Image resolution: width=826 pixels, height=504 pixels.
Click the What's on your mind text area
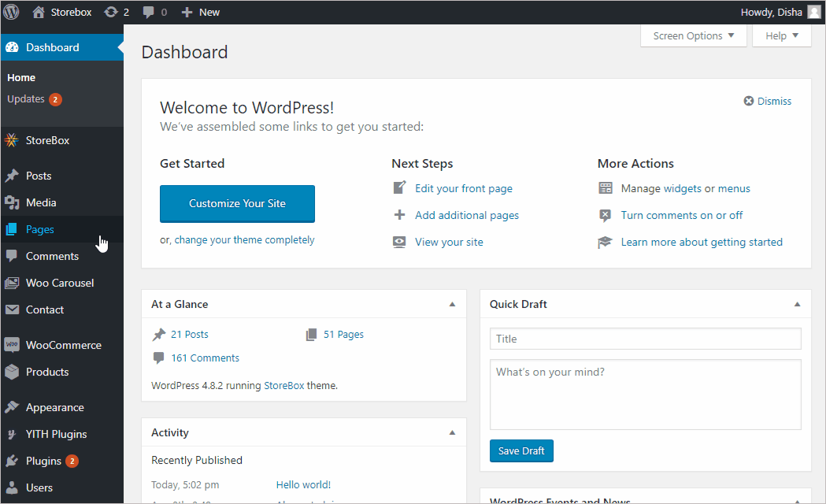click(646, 395)
